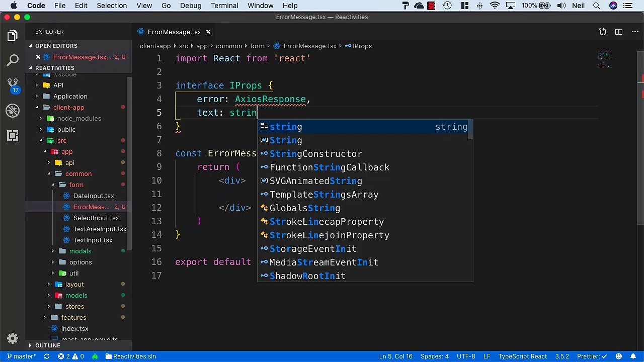Open SelectInput.tsx file

96,218
